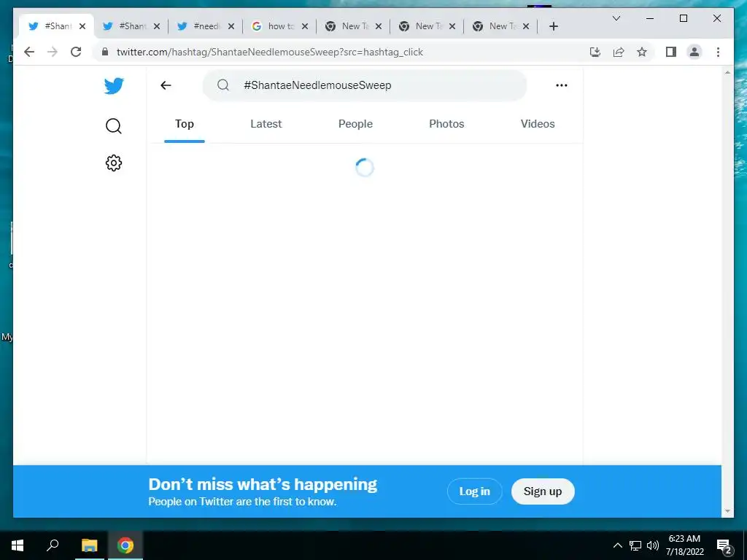Click the page scrollbar down arrow

point(727,511)
